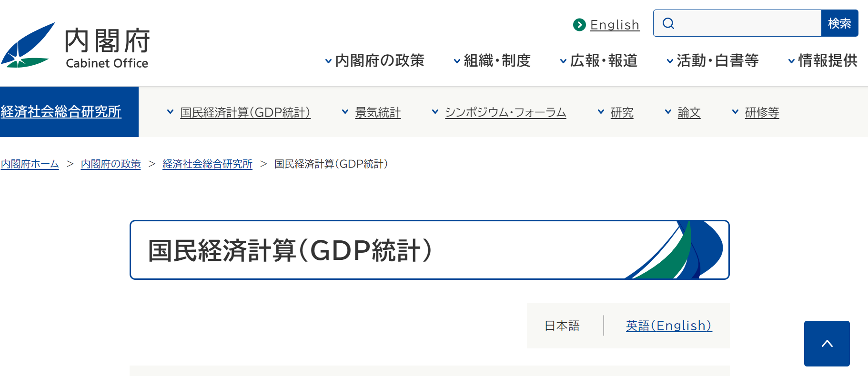Open the 情報提供 menu
Viewport: 868px width, 376px height.
tap(823, 61)
